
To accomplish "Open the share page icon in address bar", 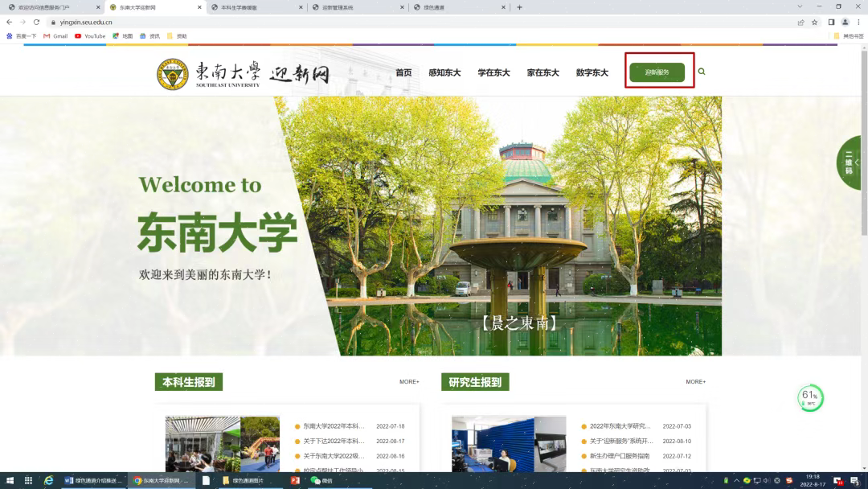I will 800,23.
